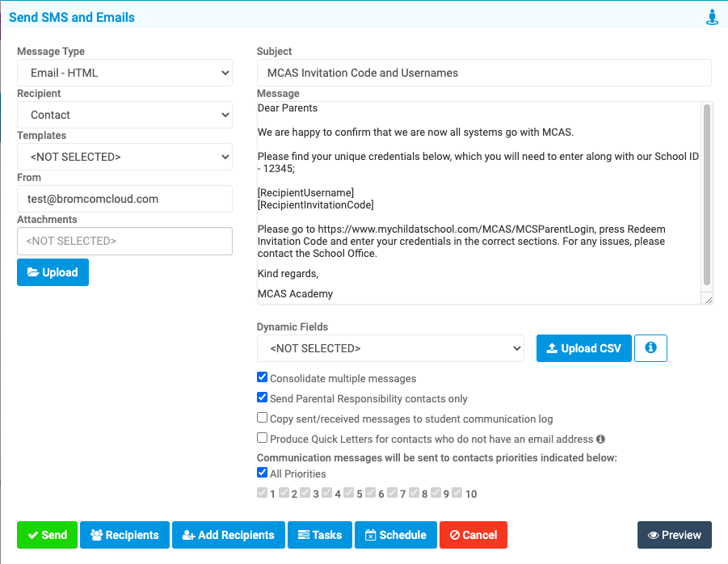Click the Upload CSV button

click(x=584, y=348)
